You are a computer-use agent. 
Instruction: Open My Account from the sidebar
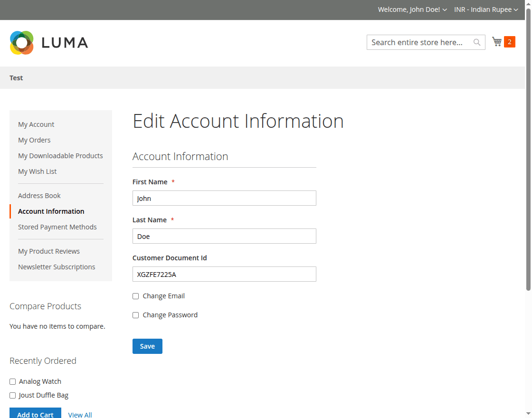[36, 124]
